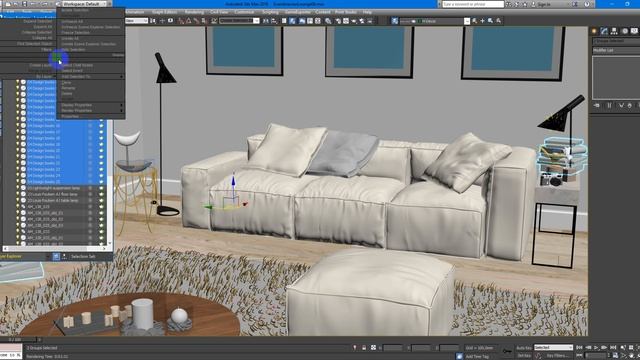Toggle the Snaps tool in main toolbar
The width and height of the screenshot is (640, 360).
pos(181,21)
